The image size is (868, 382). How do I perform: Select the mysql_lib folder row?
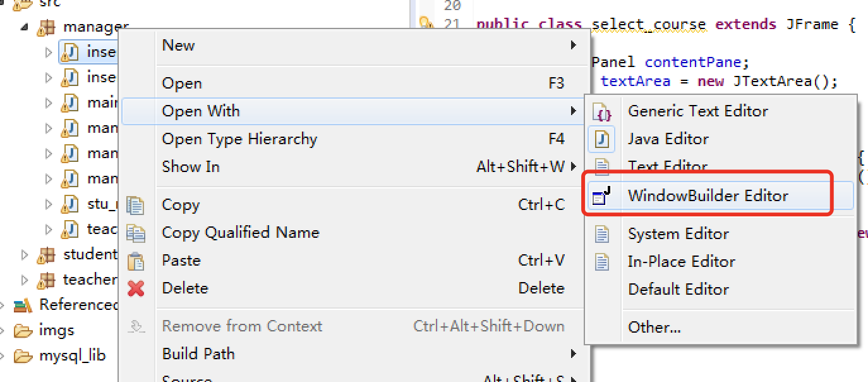[60, 356]
